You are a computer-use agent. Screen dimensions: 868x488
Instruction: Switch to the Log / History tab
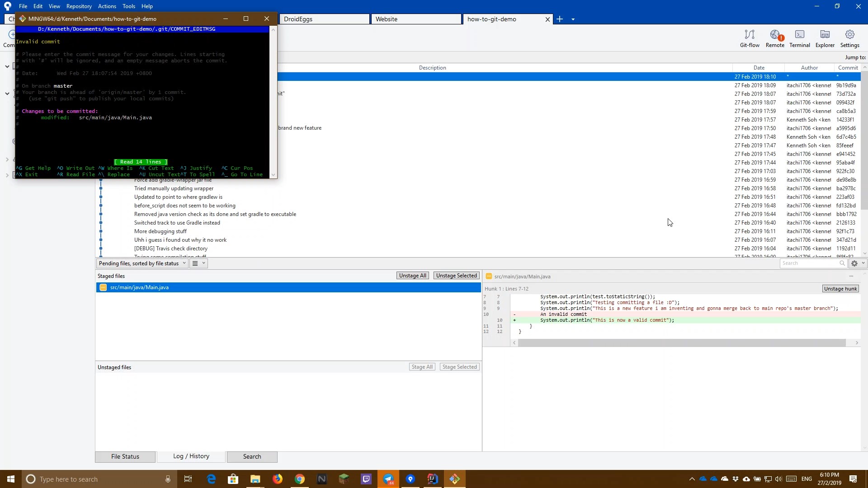click(191, 456)
